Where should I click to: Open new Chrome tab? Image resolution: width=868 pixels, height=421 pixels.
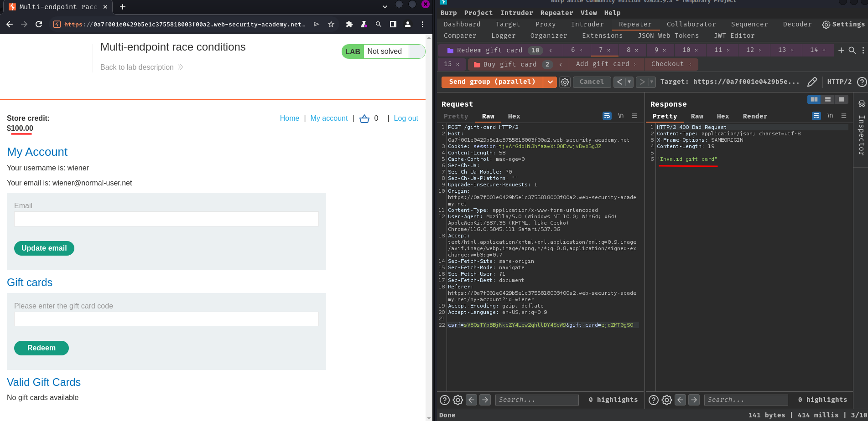pyautogui.click(x=123, y=7)
